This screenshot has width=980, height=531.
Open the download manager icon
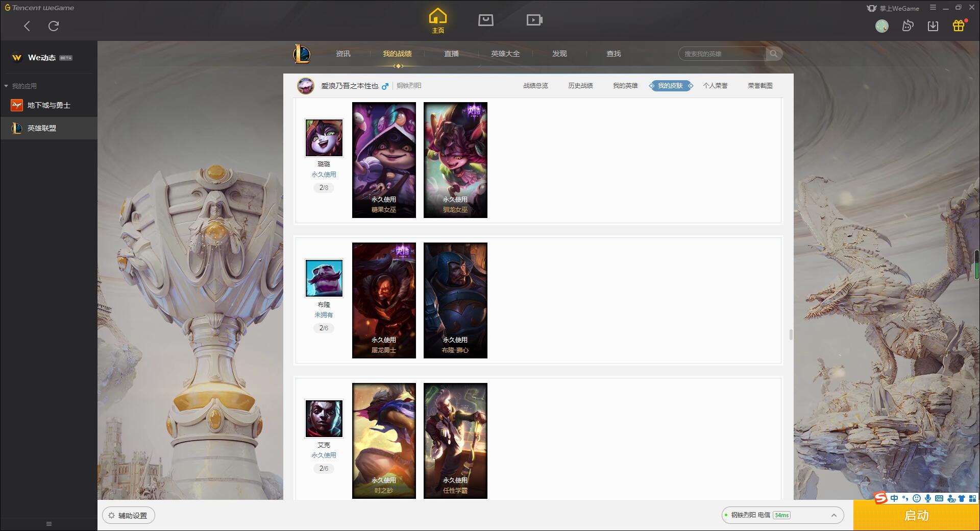pyautogui.click(x=933, y=26)
